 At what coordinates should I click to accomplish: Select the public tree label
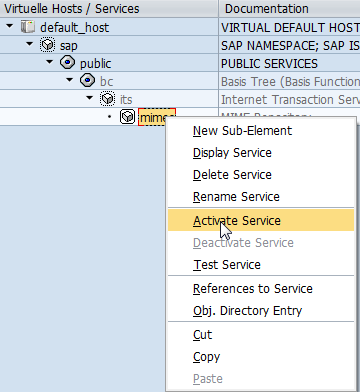pyautogui.click(x=96, y=63)
